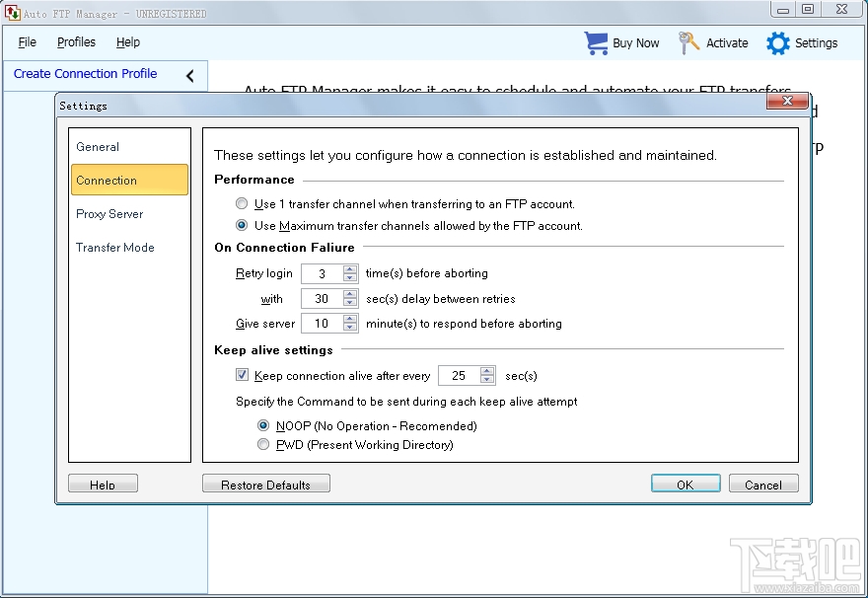Switch to the Proxy Server settings page
Image resolution: width=868 pixels, height=598 pixels.
pyautogui.click(x=108, y=214)
